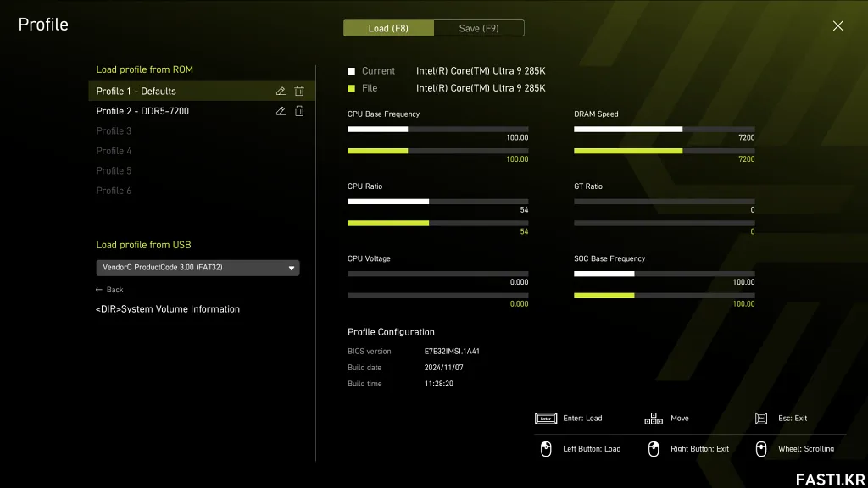Click the Back arrow icon under USB dropdown

[x=99, y=290]
